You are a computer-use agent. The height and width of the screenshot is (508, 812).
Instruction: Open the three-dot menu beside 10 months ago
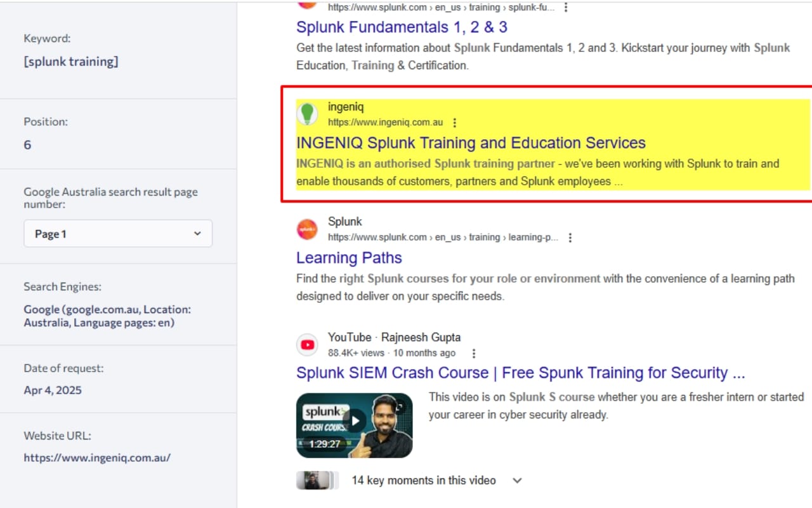tap(473, 353)
